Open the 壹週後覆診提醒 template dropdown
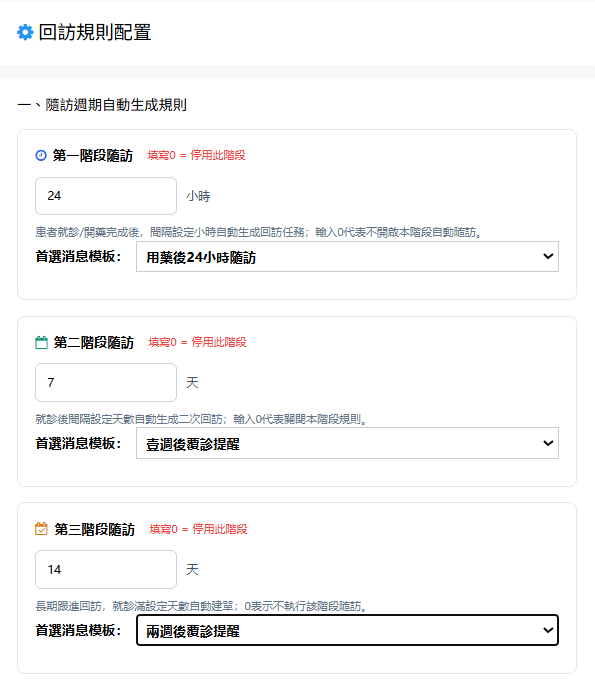 pos(347,443)
